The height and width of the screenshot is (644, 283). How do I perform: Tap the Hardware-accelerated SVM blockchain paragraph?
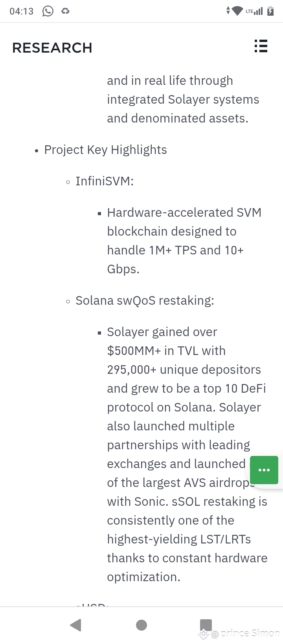(184, 241)
